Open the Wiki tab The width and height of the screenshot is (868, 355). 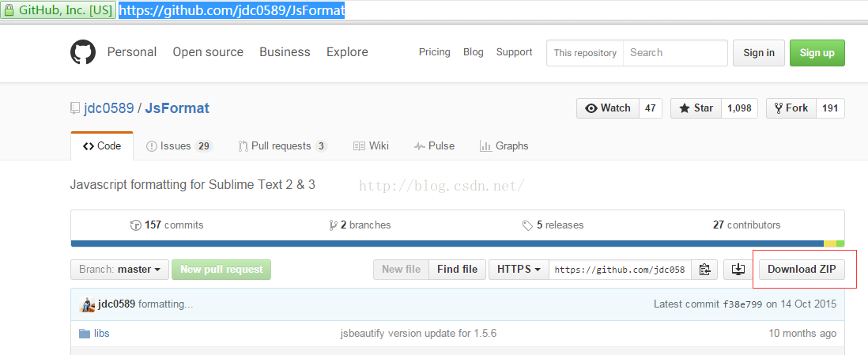(371, 146)
